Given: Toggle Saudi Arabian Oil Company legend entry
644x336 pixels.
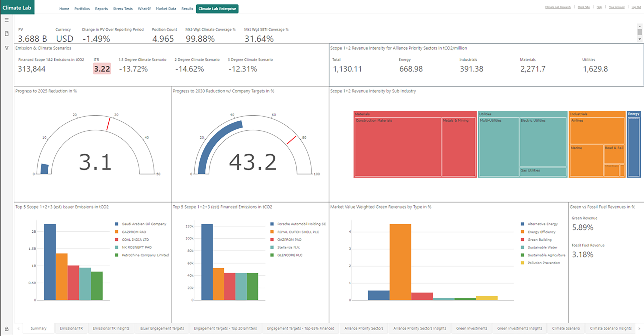Looking at the screenshot, I should 141,224.
